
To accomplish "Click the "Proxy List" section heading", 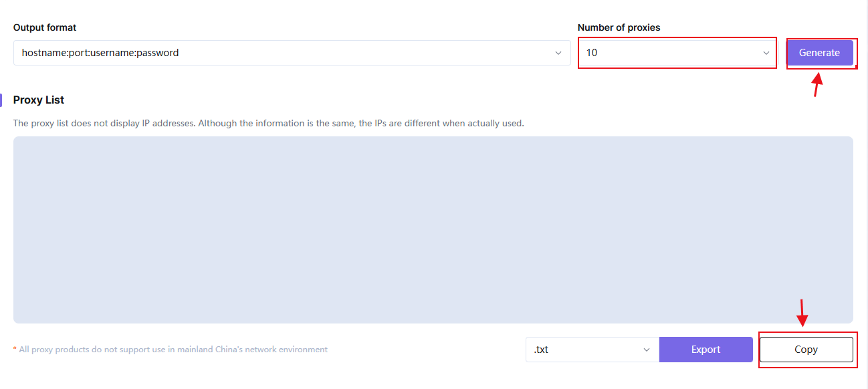I will 39,100.
